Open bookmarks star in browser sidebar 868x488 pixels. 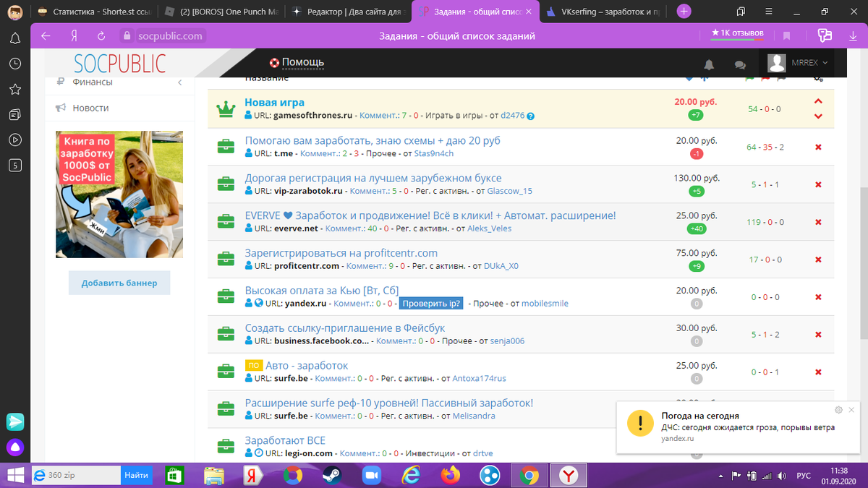click(15, 89)
